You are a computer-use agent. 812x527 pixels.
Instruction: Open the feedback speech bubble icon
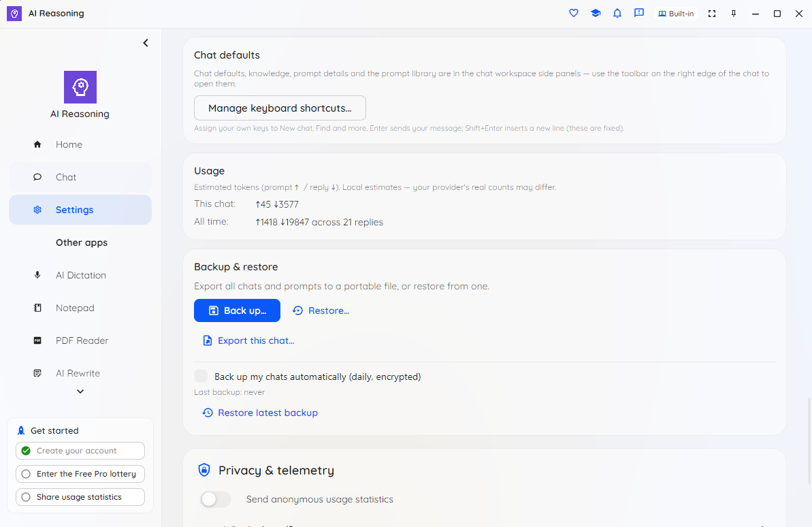tap(639, 13)
